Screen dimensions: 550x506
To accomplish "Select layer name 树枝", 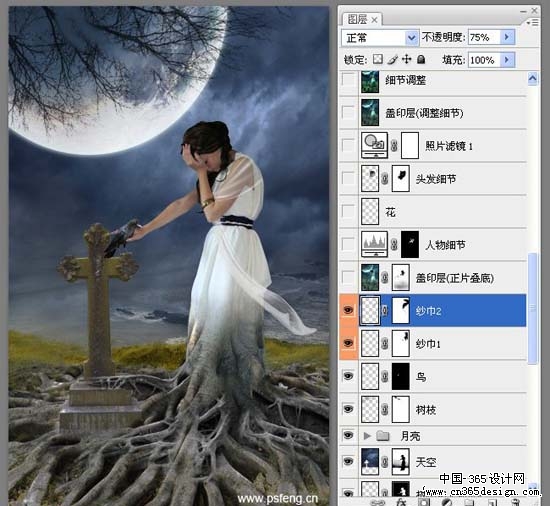I will (425, 410).
